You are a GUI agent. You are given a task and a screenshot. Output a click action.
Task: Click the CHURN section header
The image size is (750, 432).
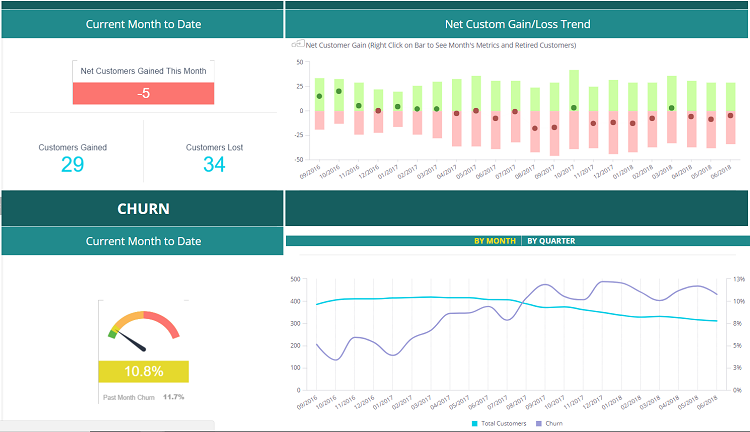(x=143, y=209)
